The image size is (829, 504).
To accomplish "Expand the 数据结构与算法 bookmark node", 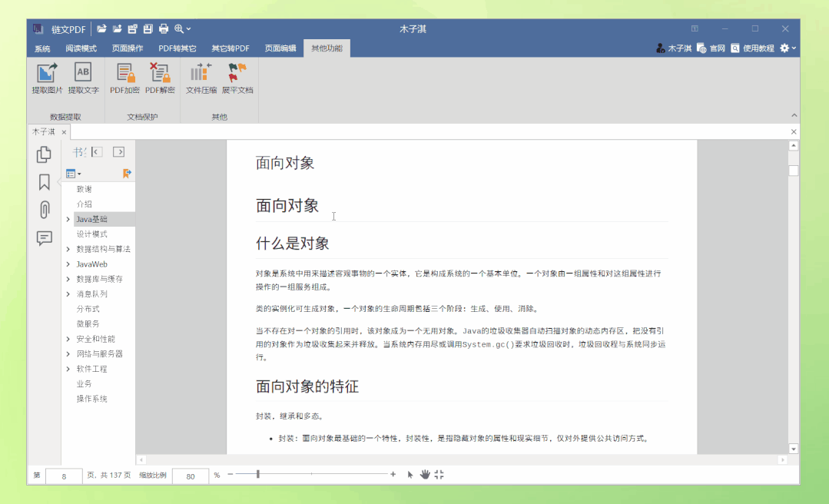I will (68, 249).
